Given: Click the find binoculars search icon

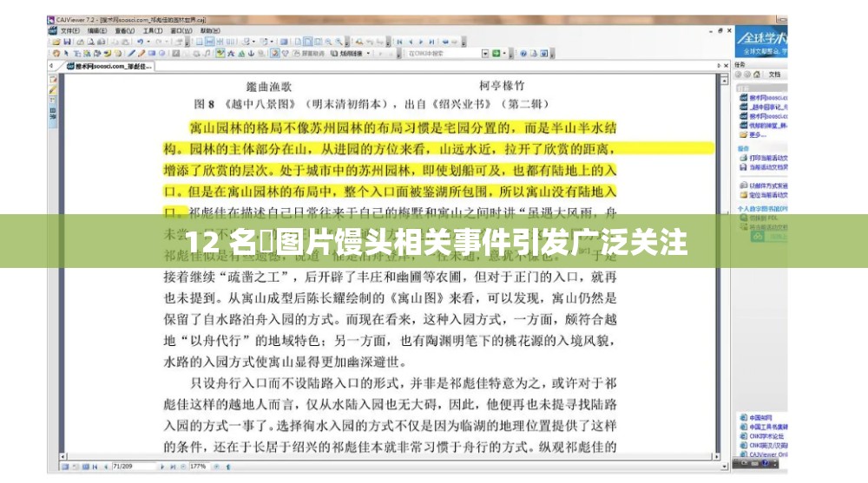Looking at the screenshot, I should click(359, 42).
